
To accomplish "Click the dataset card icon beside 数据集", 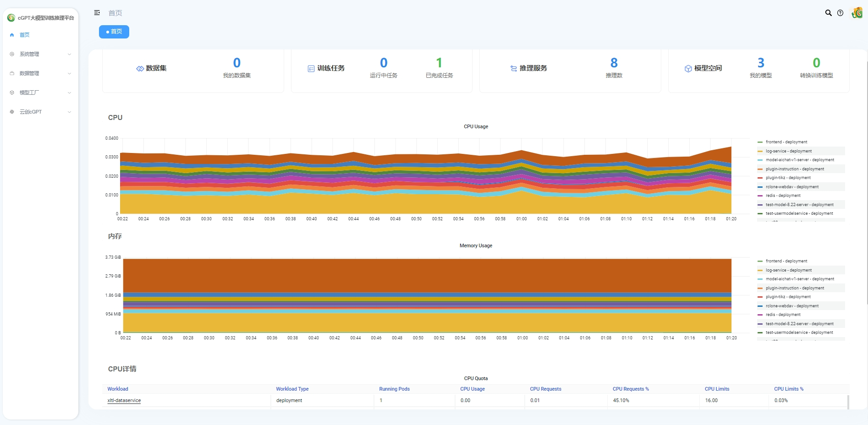I will pyautogui.click(x=140, y=69).
